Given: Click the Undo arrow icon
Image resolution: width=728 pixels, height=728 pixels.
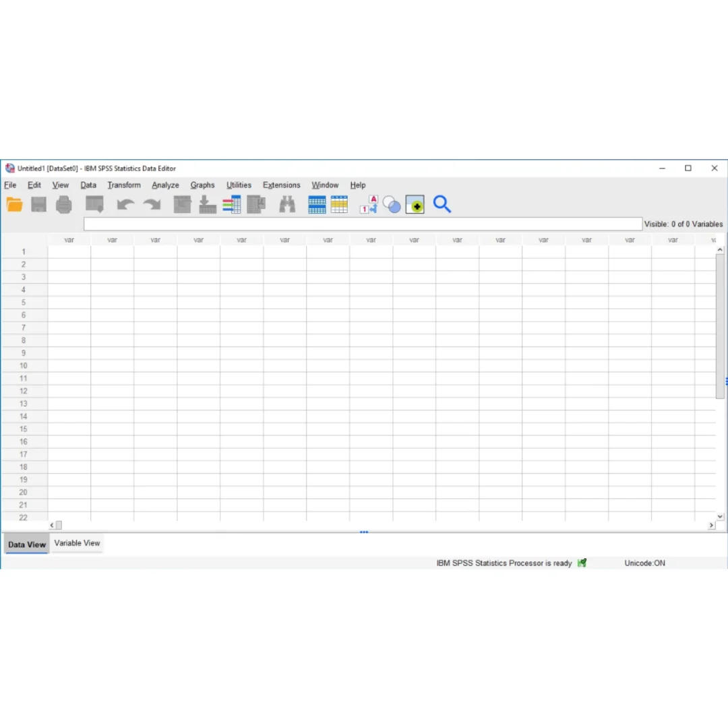Looking at the screenshot, I should 125,204.
